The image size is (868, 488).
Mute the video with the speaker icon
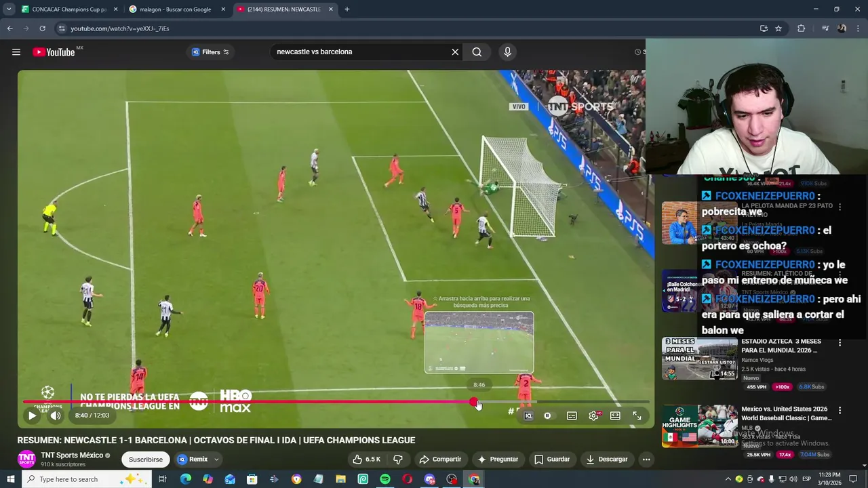56,415
